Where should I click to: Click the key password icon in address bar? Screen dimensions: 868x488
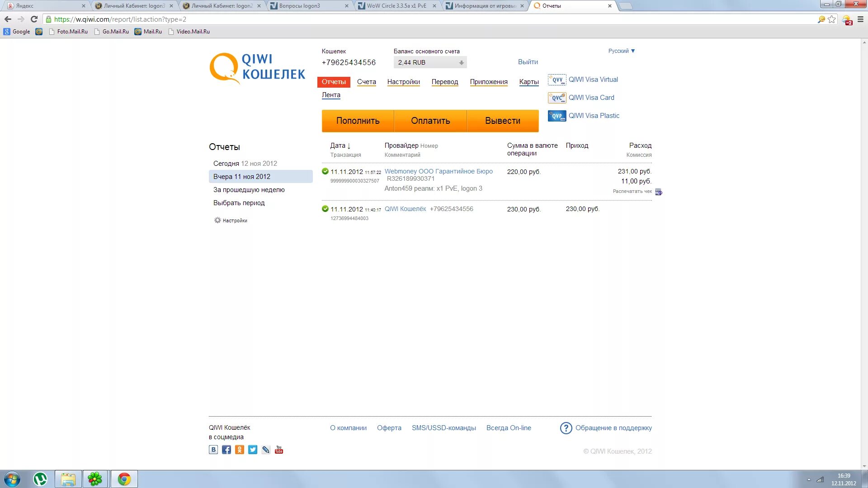click(821, 19)
